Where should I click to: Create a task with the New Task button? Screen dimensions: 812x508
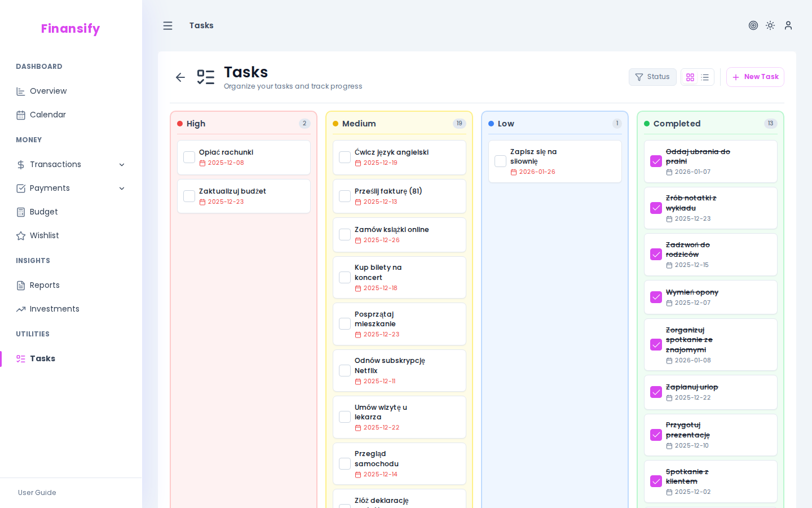point(755,77)
